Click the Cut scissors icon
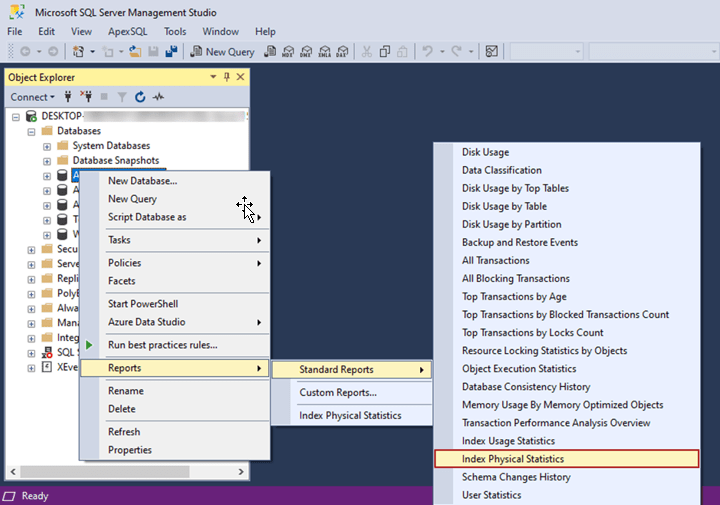Screen dimensions: 720x505 pos(366,52)
